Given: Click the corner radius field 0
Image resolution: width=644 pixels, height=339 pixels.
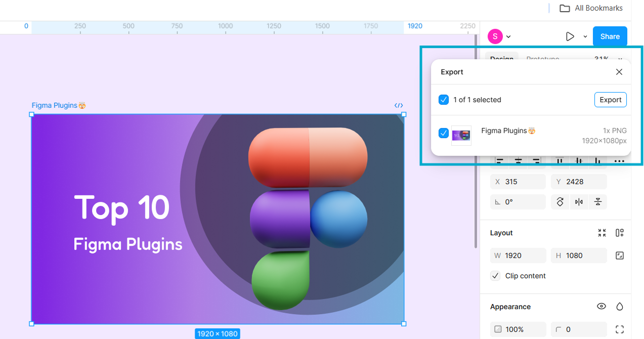Looking at the screenshot, I should [579, 329].
